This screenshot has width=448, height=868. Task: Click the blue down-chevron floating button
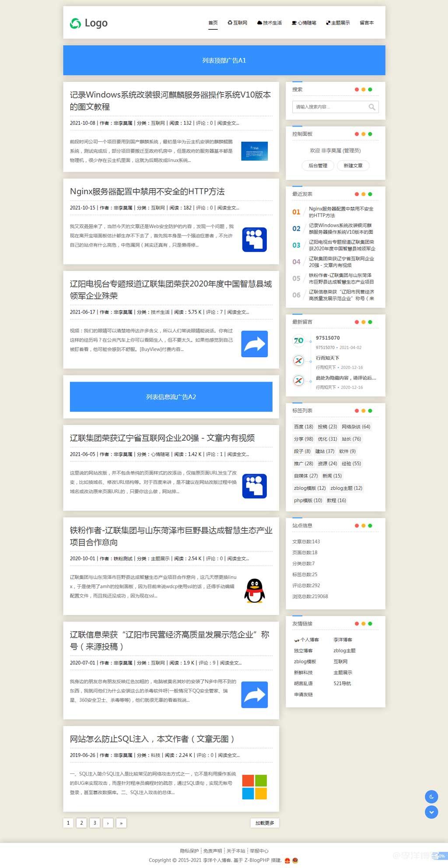(431, 812)
